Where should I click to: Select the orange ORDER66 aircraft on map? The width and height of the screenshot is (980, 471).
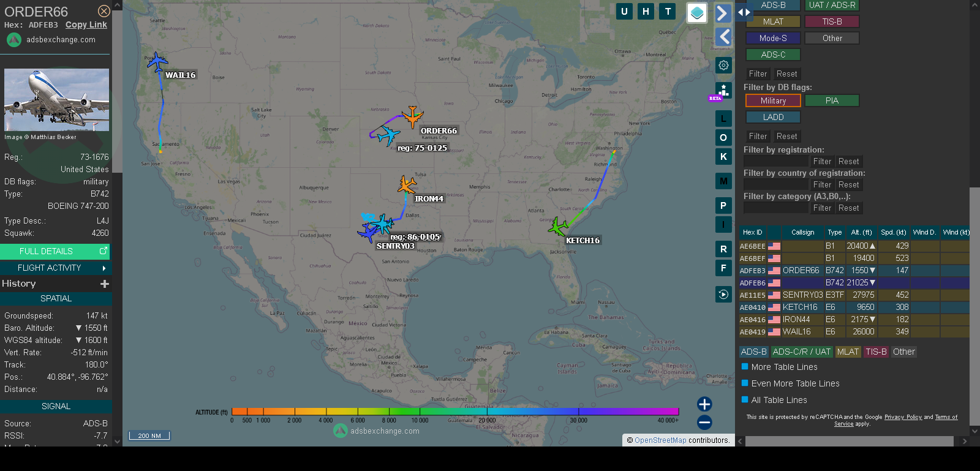(412, 116)
